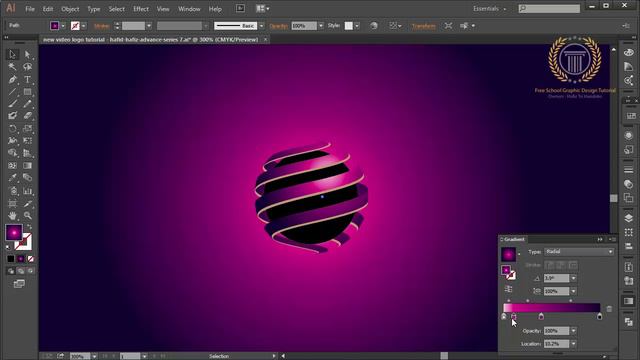Open the stop Location dropdown arrow

coord(573,344)
